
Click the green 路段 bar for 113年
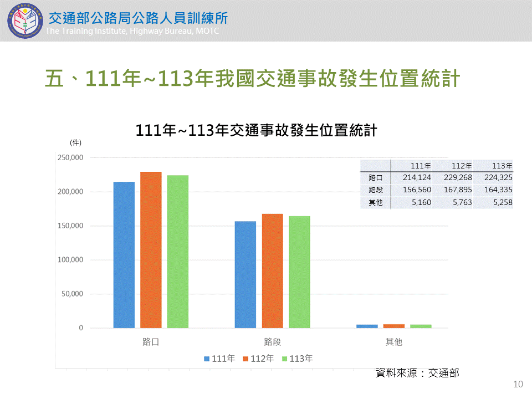click(x=299, y=272)
